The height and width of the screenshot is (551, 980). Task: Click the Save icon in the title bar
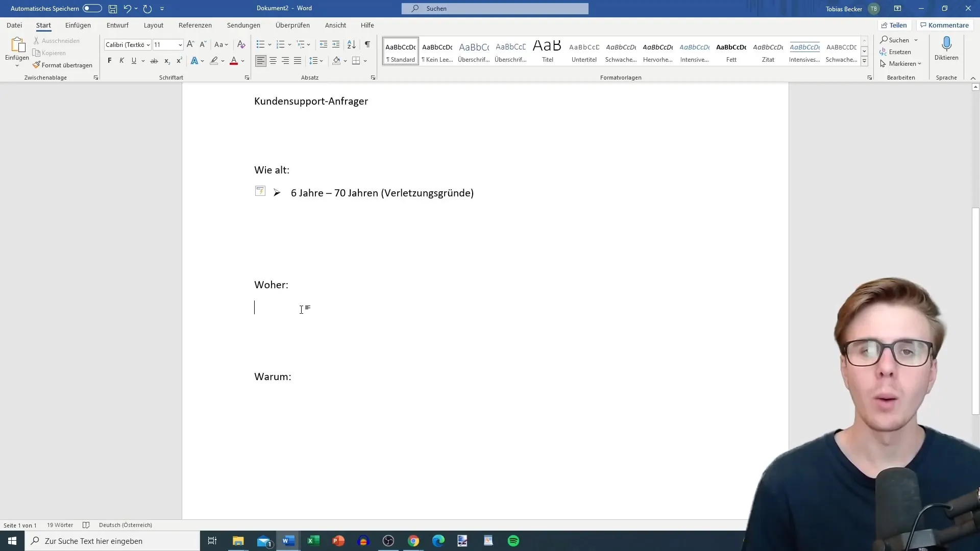click(x=113, y=9)
